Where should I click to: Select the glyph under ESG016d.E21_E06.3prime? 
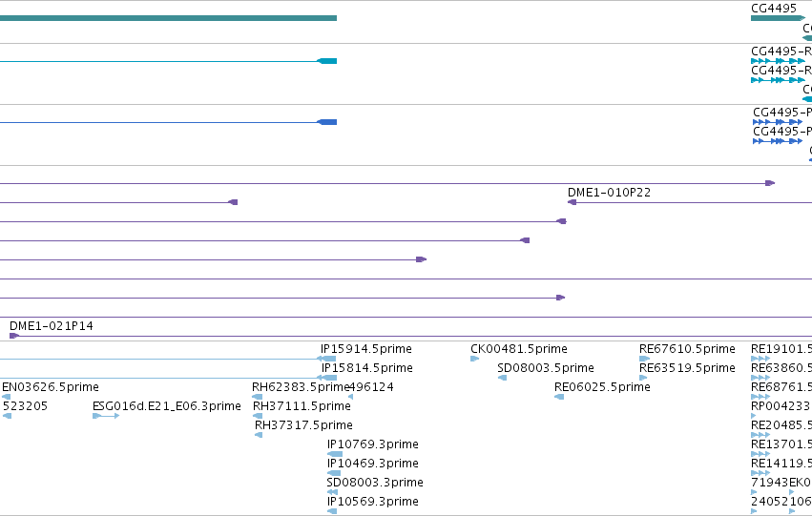point(106,416)
